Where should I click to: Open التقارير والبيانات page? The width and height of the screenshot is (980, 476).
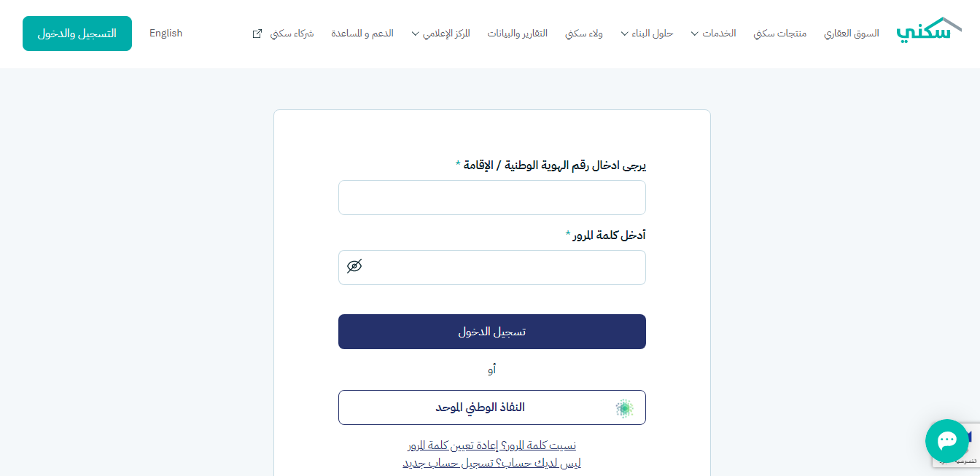pyautogui.click(x=518, y=34)
